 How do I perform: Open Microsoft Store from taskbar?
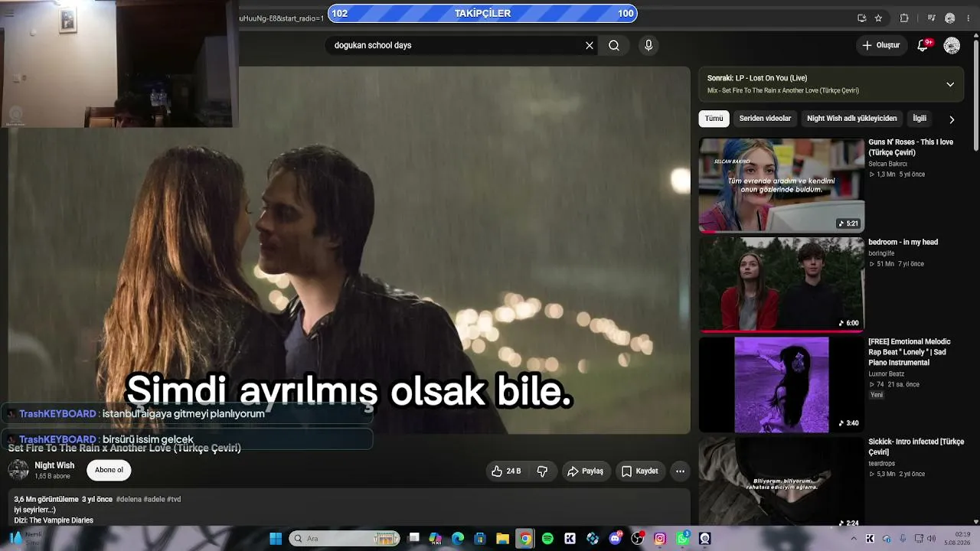pyautogui.click(x=480, y=539)
